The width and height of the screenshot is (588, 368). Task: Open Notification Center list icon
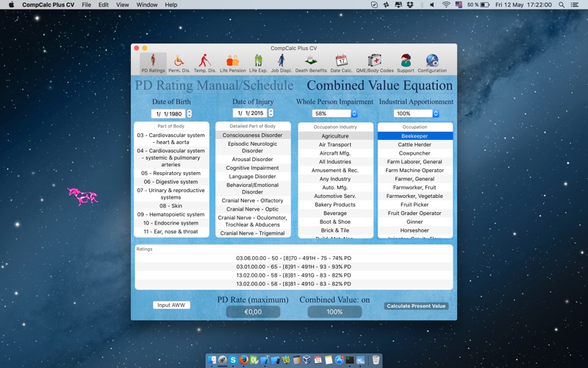click(574, 5)
